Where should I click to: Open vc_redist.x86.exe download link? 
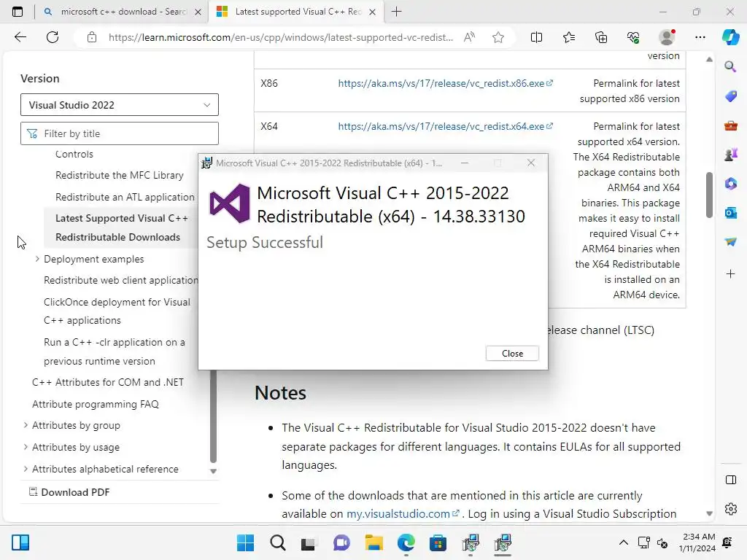(x=445, y=83)
